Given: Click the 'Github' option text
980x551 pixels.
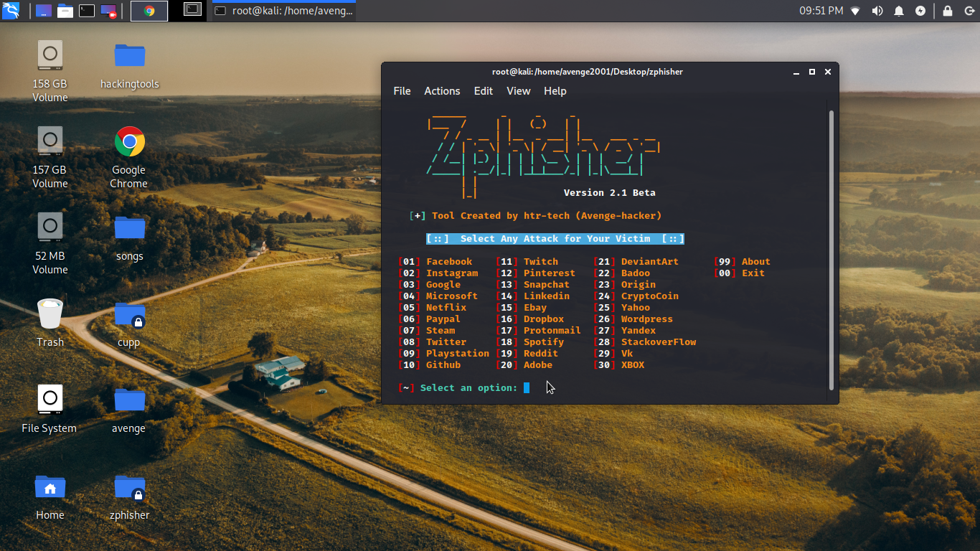Looking at the screenshot, I should click(443, 365).
